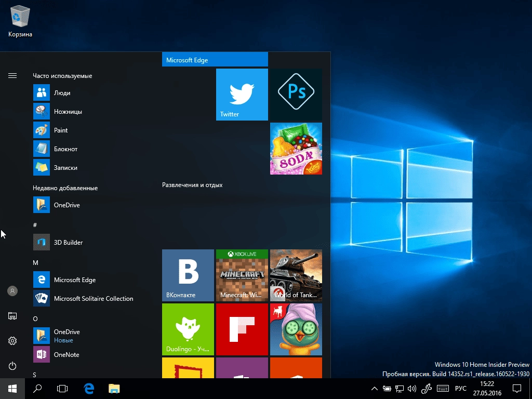This screenshot has width=532, height=399.
Task: Open taskbar Search magnifier
Action: click(x=37, y=389)
